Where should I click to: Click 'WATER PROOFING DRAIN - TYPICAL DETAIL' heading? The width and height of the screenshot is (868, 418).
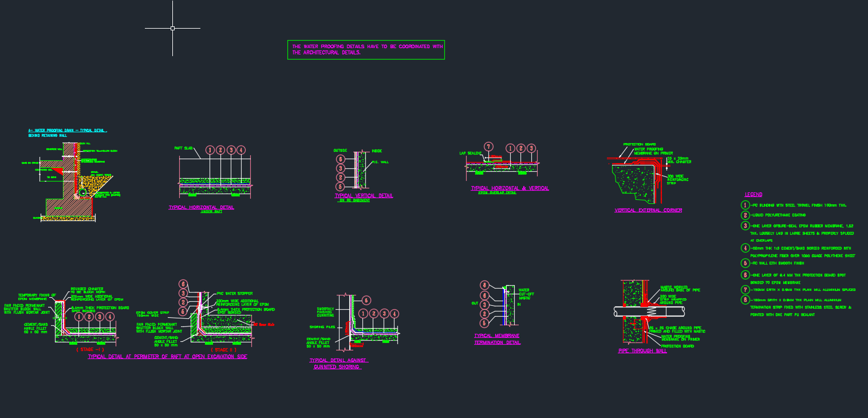click(68, 131)
